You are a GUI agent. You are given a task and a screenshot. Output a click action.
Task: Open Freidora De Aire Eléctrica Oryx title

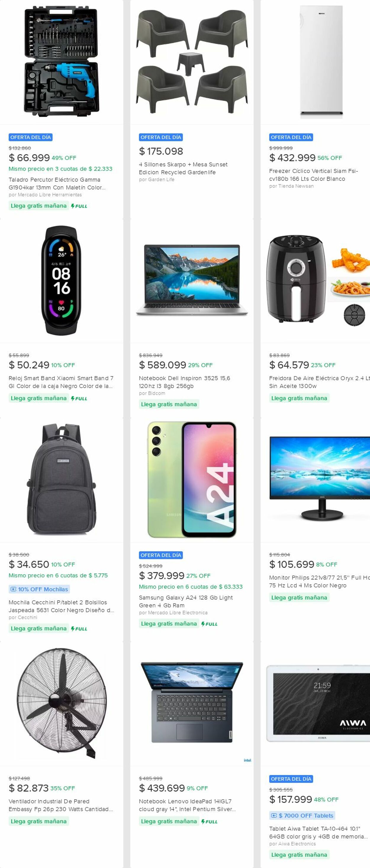(x=319, y=382)
